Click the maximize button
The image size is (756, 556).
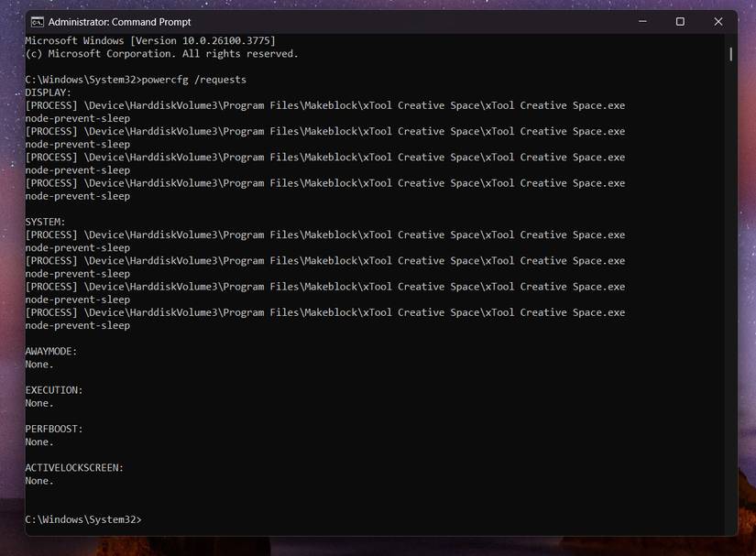point(680,21)
